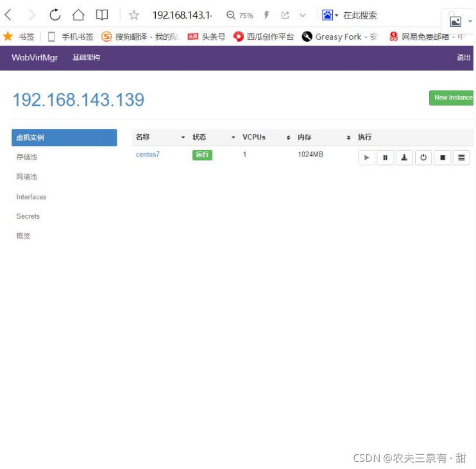Click the 1024MB memory cell
Viewport: 476px width, 469px height.
coord(310,155)
